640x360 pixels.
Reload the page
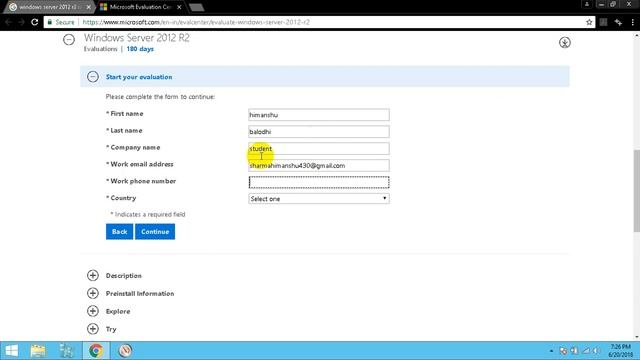coord(34,22)
